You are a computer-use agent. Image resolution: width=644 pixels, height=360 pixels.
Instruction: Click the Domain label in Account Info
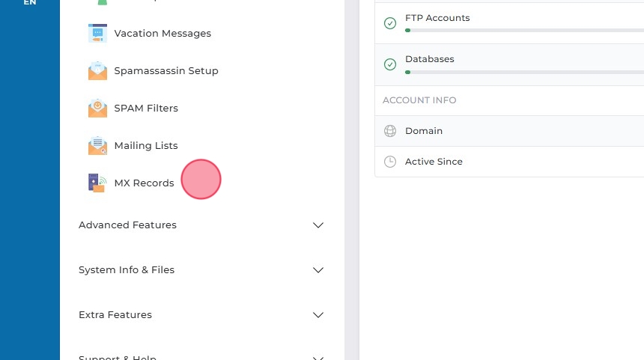[x=424, y=131]
